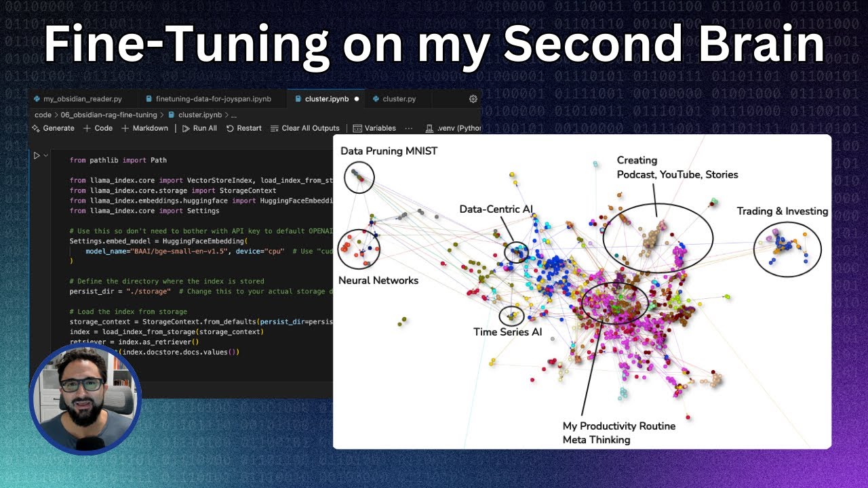Click the Generate sparkle button in notebook toolbar
The height and width of the screenshot is (488, 868).
[53, 128]
